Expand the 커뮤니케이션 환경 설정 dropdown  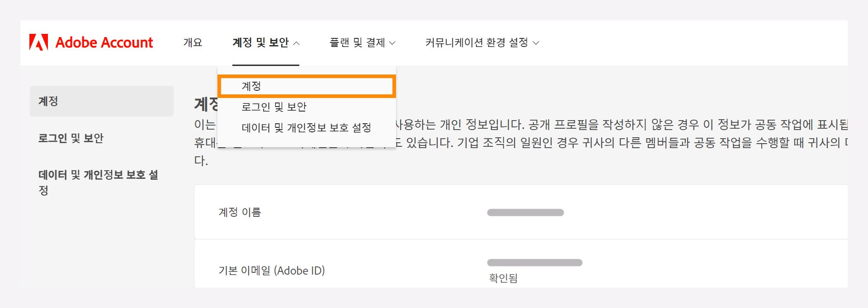(481, 43)
